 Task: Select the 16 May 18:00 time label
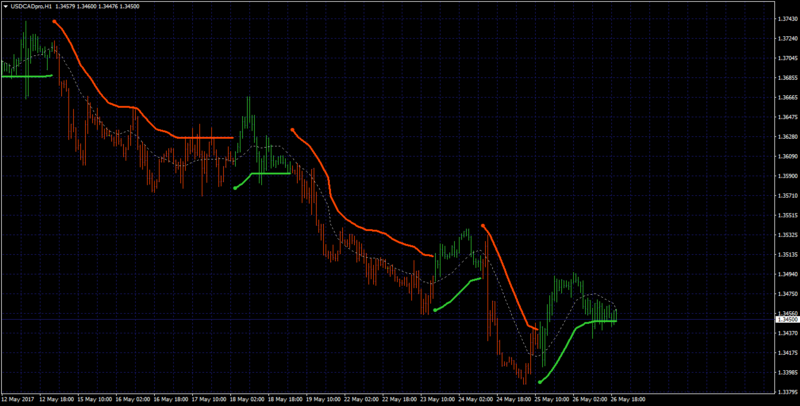coord(170,397)
